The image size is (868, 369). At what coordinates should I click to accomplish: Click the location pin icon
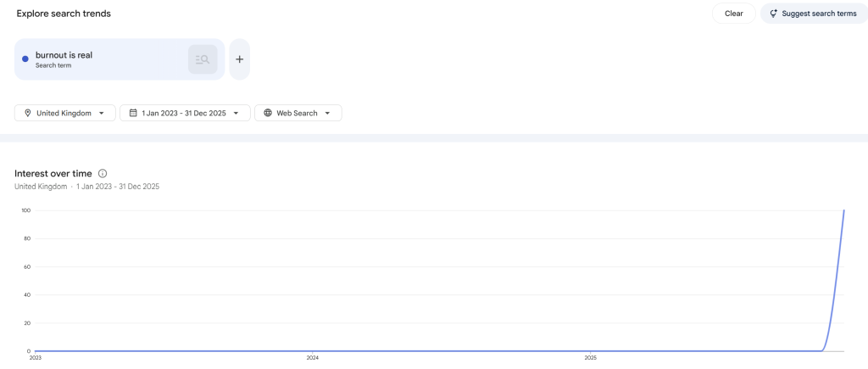click(28, 113)
